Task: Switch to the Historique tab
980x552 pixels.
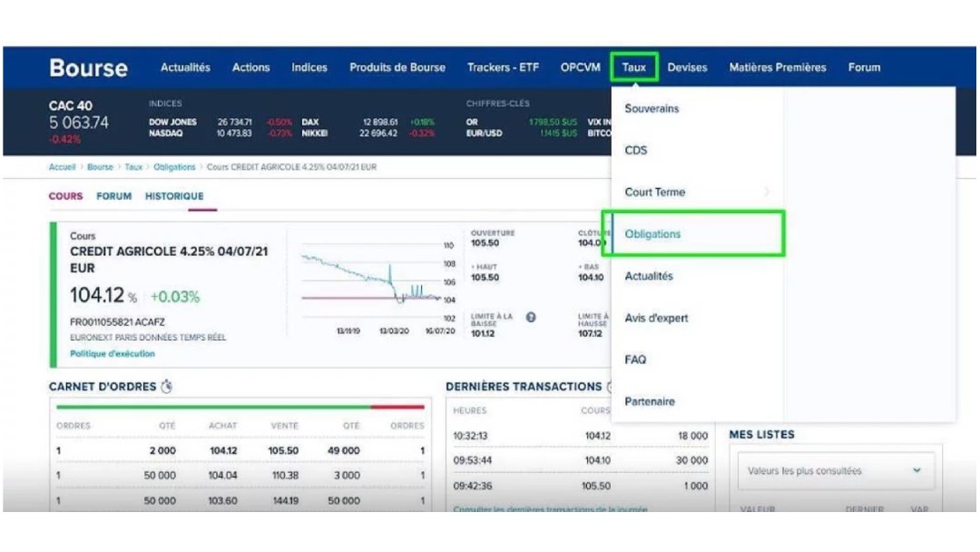Action: pyautogui.click(x=174, y=196)
